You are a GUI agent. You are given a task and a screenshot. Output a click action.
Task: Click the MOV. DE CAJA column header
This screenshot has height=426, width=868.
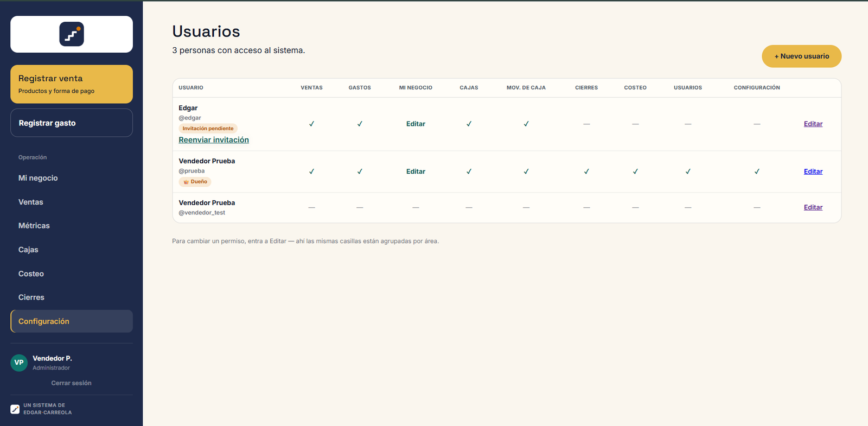[526, 87]
